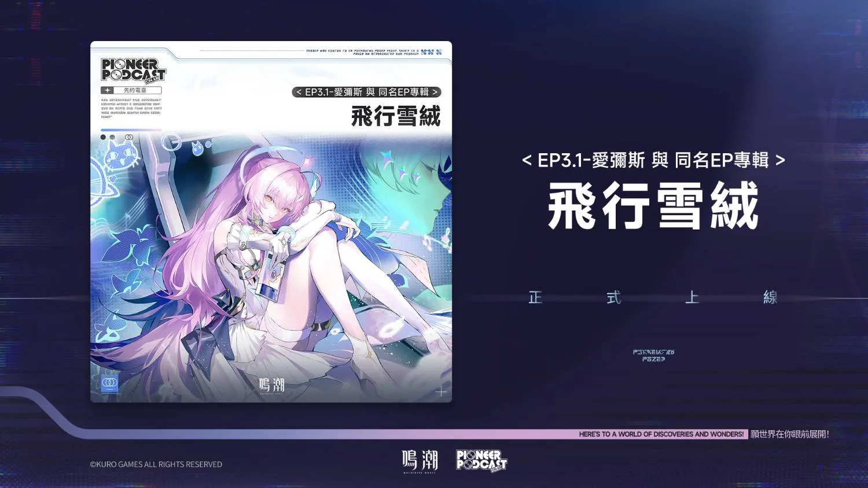
Task: Click the 正式上線 text
Action: pyautogui.click(x=653, y=297)
